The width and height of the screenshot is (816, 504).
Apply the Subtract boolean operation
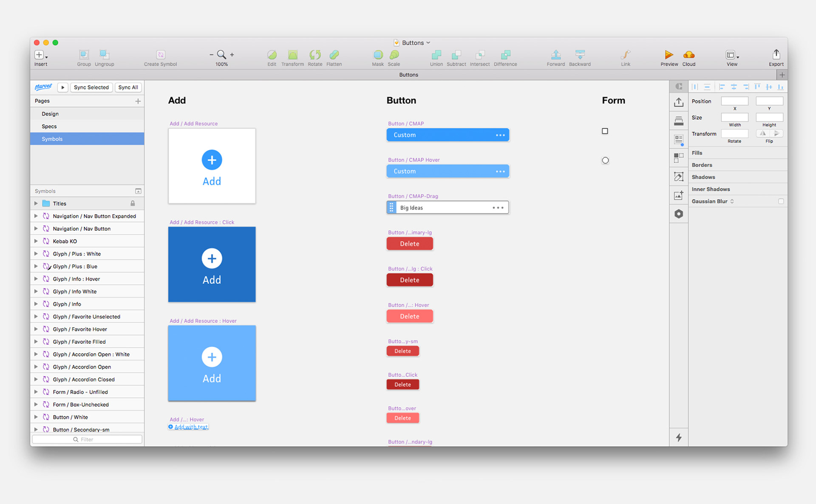click(x=456, y=54)
